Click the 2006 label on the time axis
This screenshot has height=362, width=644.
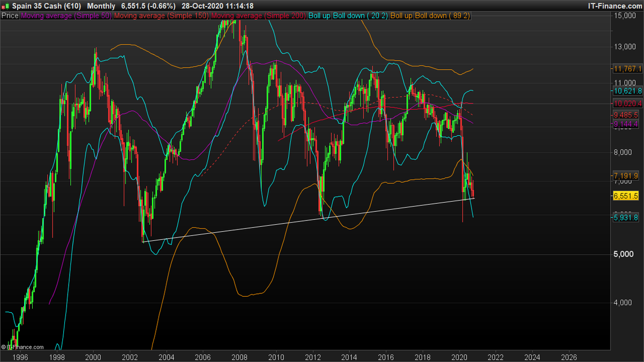(x=203, y=357)
